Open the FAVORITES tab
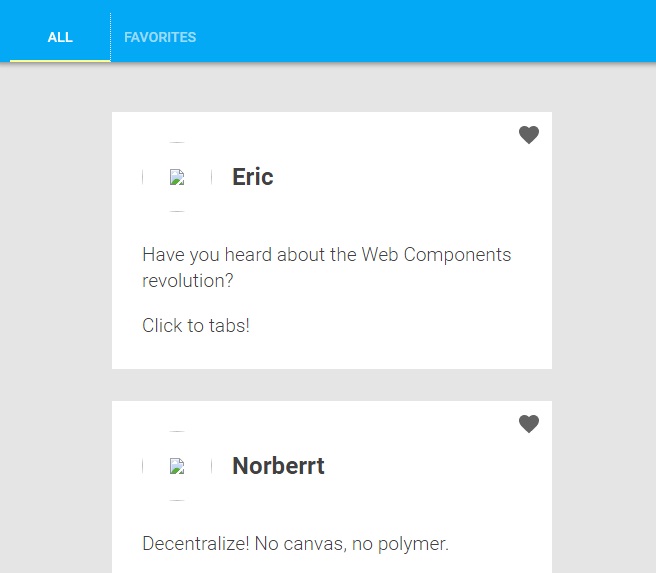Screen dimensions: 656x573 point(160,37)
